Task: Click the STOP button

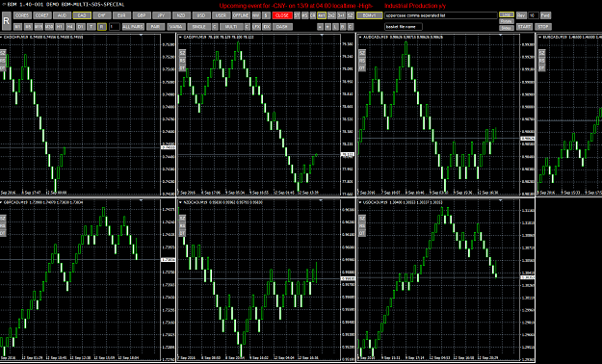Action: (543, 27)
